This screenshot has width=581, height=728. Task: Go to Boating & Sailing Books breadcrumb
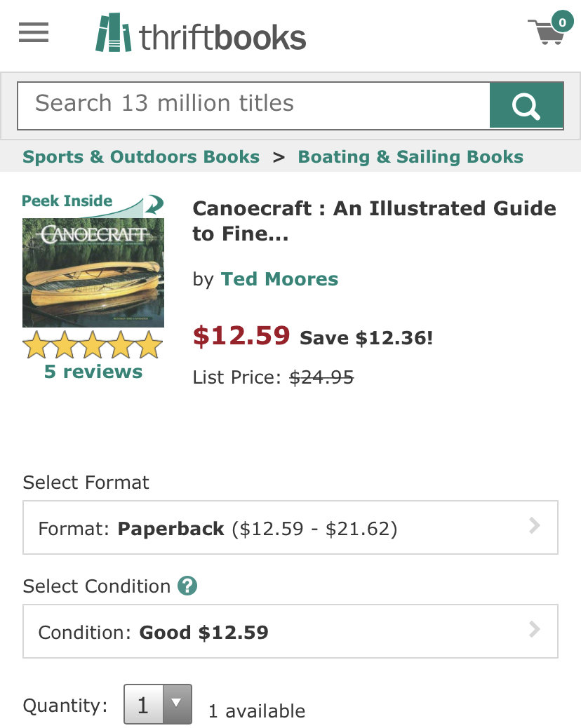pyautogui.click(x=410, y=157)
